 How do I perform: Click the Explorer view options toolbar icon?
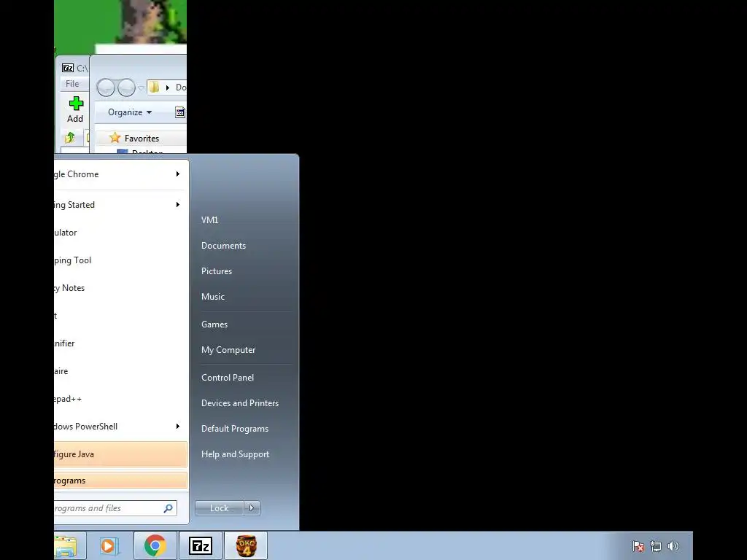[180, 112]
